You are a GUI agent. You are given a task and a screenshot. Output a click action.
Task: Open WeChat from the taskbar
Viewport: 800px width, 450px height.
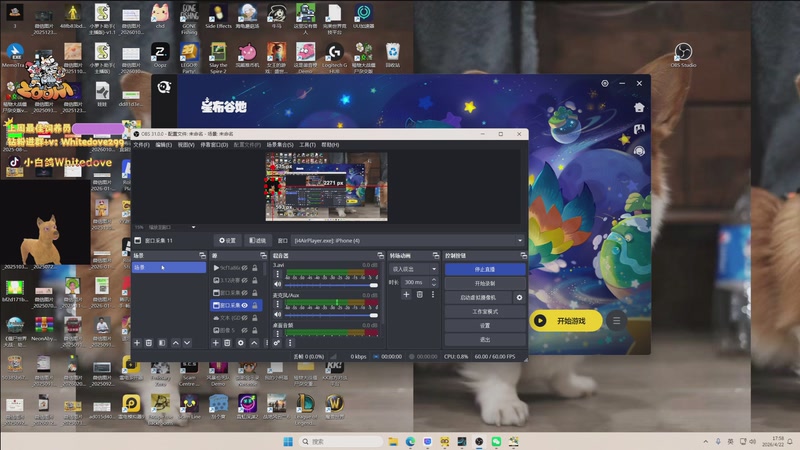[x=496, y=441]
